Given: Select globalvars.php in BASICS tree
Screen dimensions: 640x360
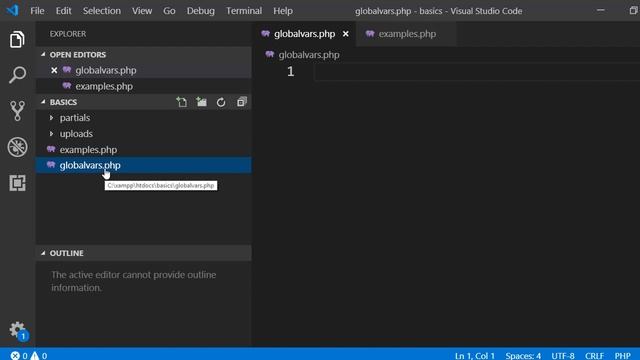Looking at the screenshot, I should [x=144, y=165].
